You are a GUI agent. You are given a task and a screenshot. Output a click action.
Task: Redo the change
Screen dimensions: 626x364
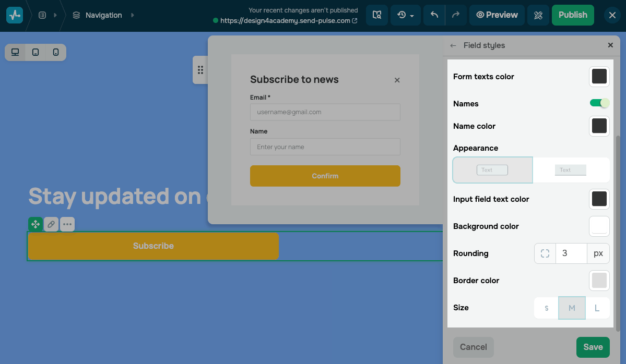(456, 15)
